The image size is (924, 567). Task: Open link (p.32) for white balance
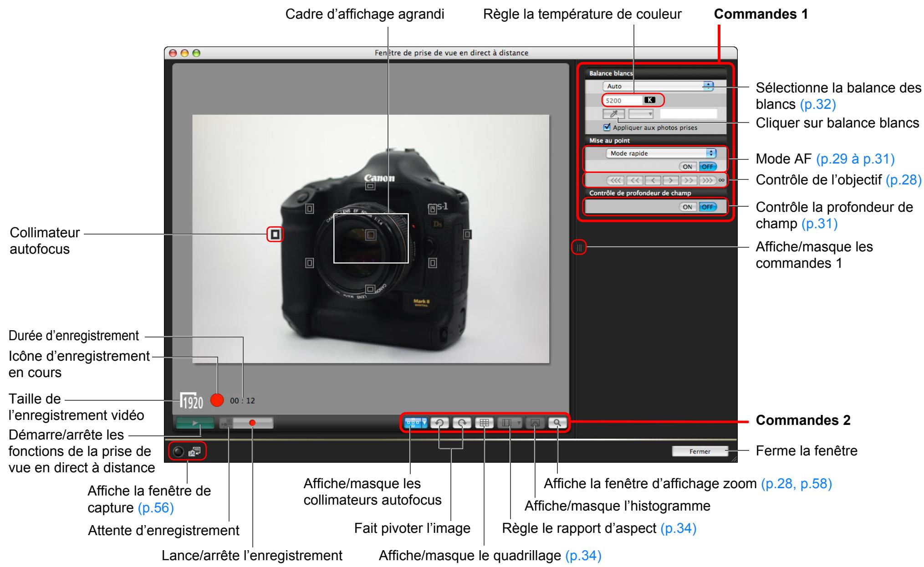pyautogui.click(x=818, y=104)
